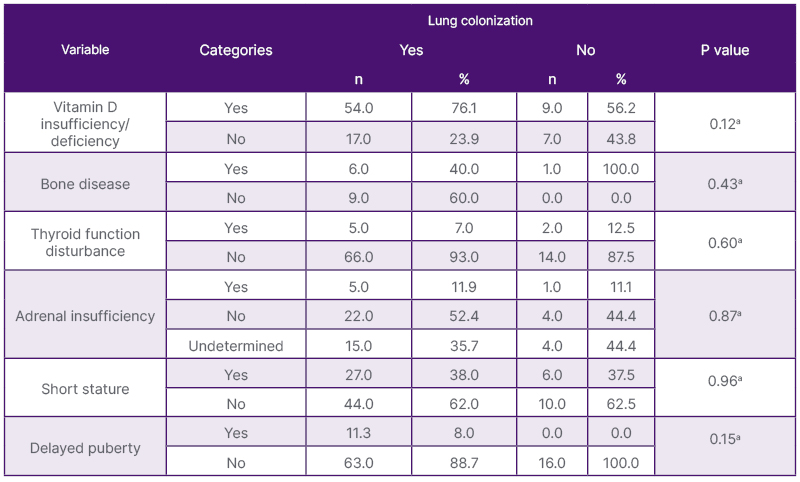Viewport: 800px width, 482px height.
Task: Click the Lung colonization header
Action: coord(480,20)
